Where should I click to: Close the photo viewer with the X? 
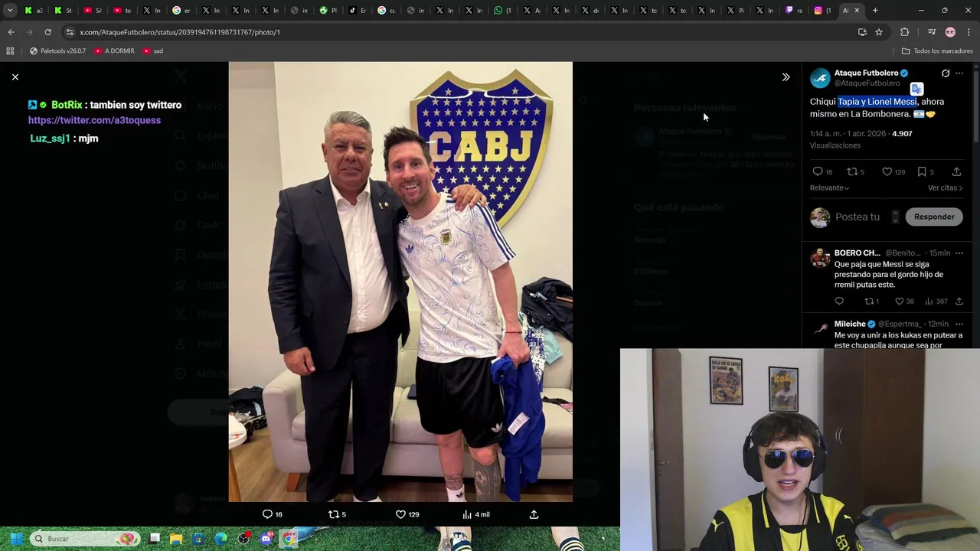coord(15,77)
